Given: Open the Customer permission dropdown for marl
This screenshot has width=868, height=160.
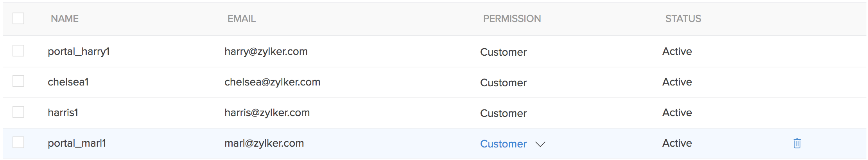Looking at the screenshot, I should coord(503,144).
